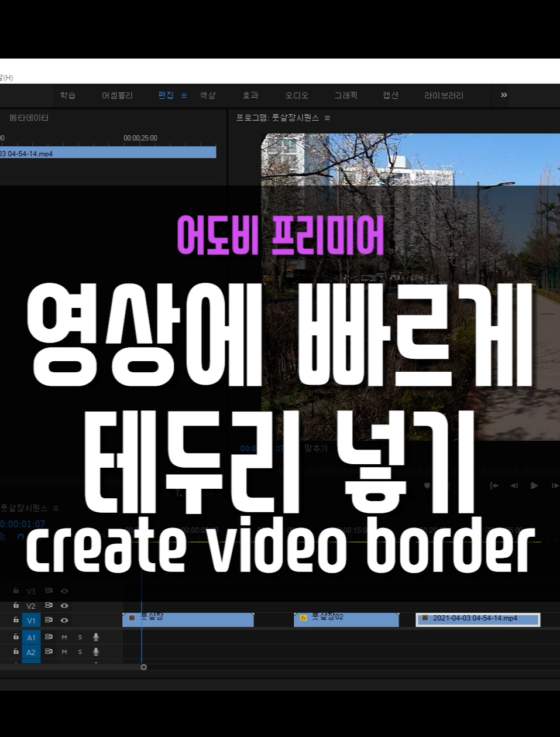
Task: Open the 메타데이터 panel tab
Action: tap(29, 118)
